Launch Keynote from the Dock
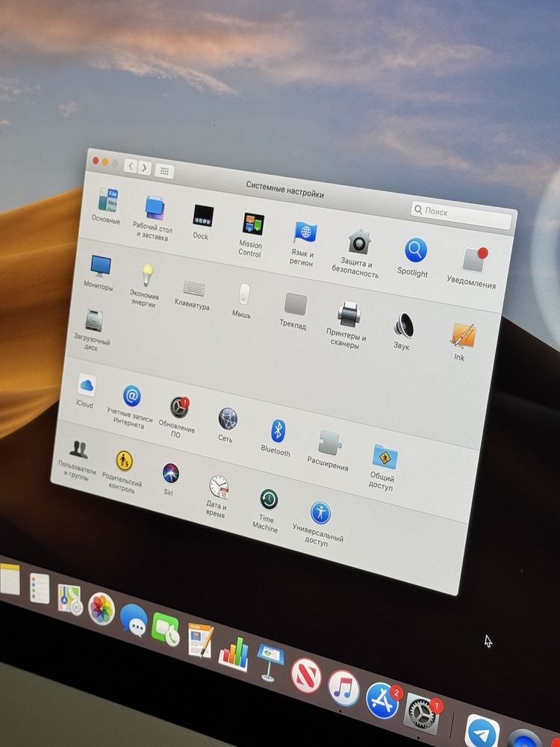This screenshot has height=747, width=560. tap(270, 662)
